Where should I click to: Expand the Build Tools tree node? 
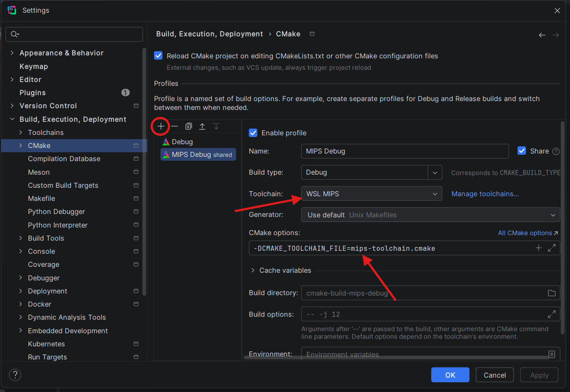[20, 238]
